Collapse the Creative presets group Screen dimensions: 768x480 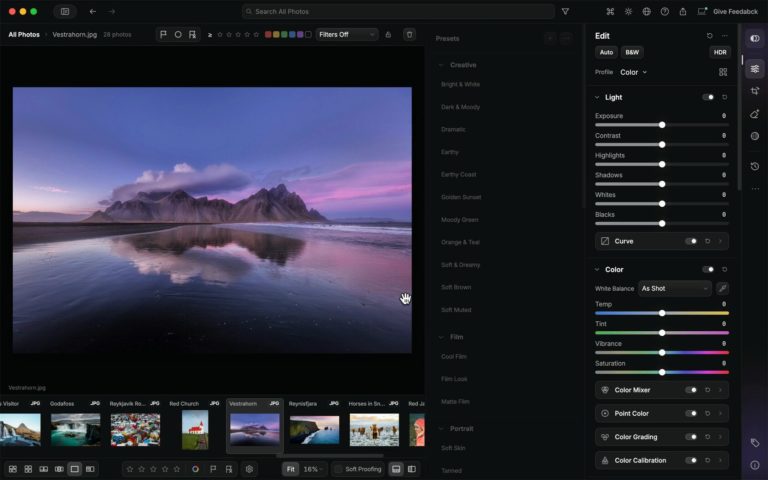pyautogui.click(x=440, y=65)
